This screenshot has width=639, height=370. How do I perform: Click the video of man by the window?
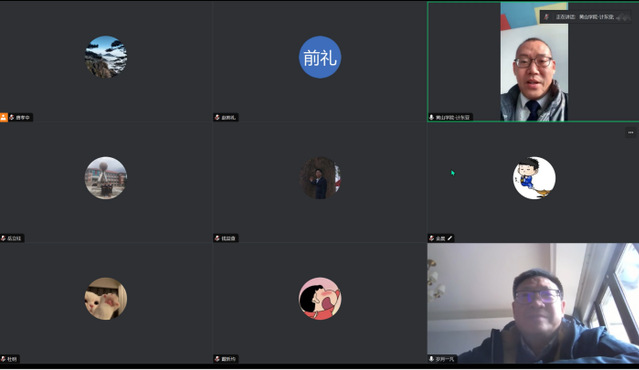[533, 303]
